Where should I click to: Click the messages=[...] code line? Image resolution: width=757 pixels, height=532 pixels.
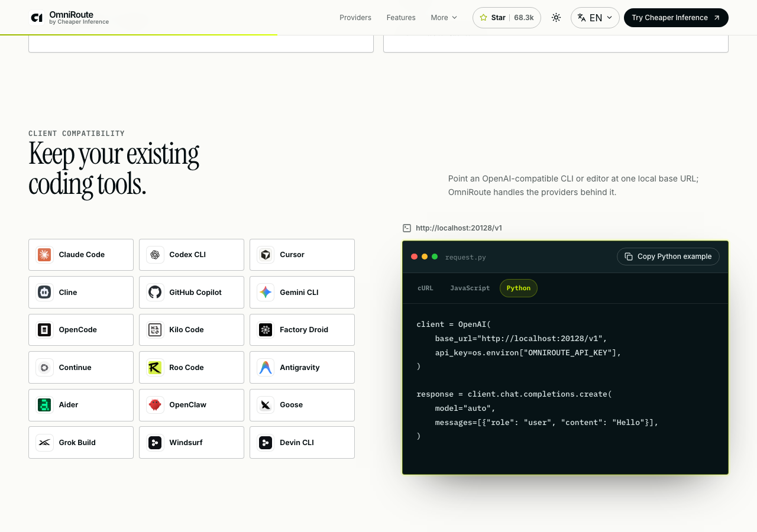coord(546,423)
